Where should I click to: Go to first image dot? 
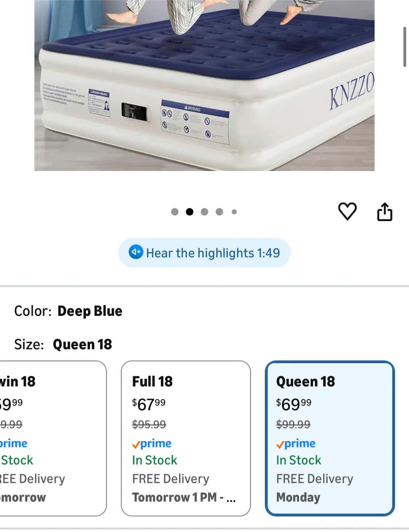pos(175,212)
